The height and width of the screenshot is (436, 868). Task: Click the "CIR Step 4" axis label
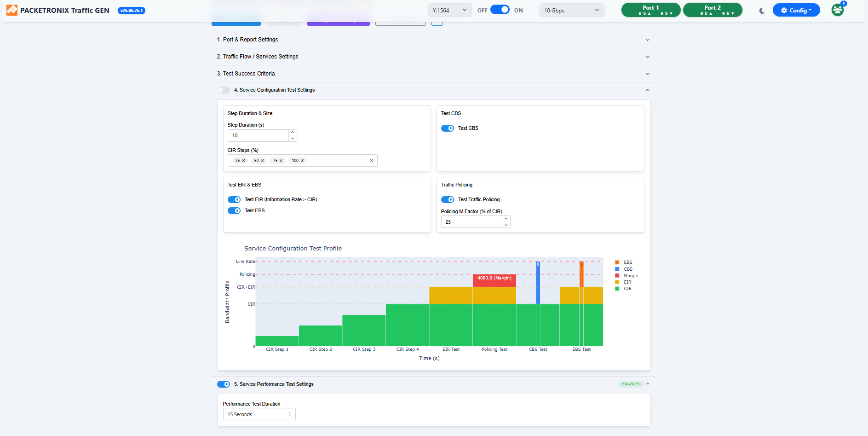(x=408, y=349)
